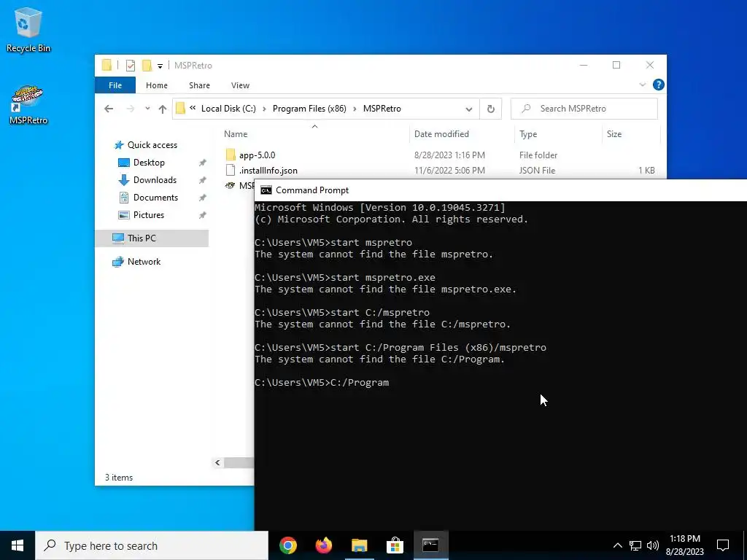Switch to the View ribbon tab
The image size is (747, 560).
pyautogui.click(x=240, y=85)
